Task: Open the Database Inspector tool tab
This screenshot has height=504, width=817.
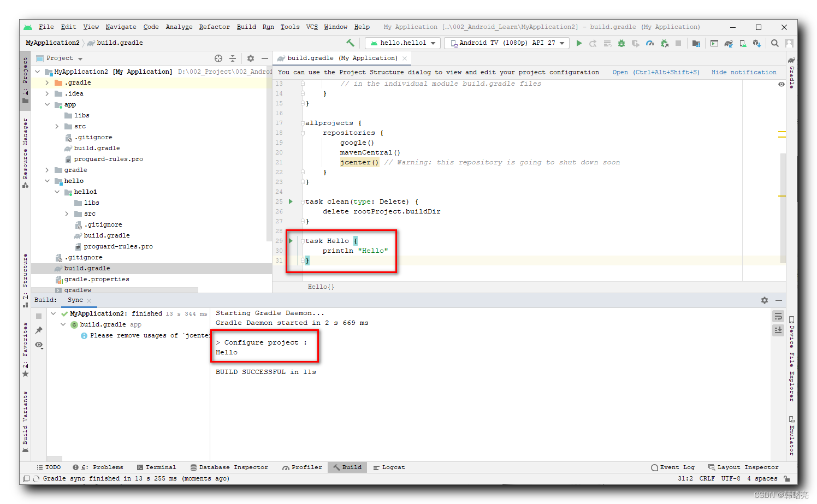Action: (x=229, y=467)
